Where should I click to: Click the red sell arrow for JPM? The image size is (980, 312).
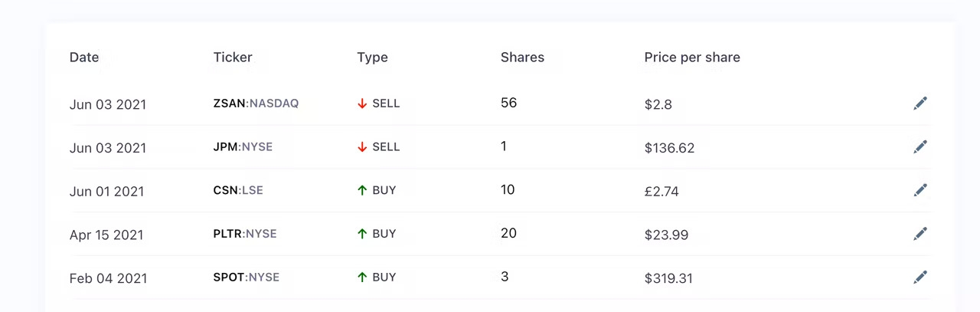362,147
